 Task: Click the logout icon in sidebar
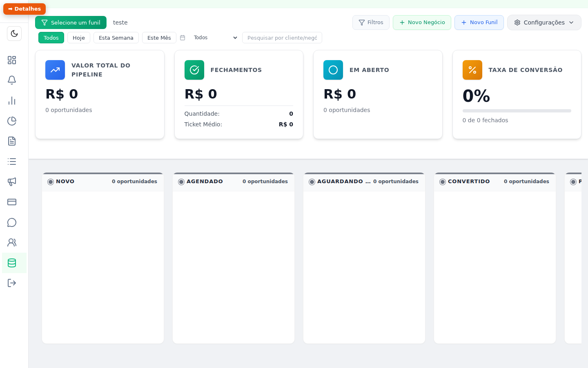[x=12, y=283]
